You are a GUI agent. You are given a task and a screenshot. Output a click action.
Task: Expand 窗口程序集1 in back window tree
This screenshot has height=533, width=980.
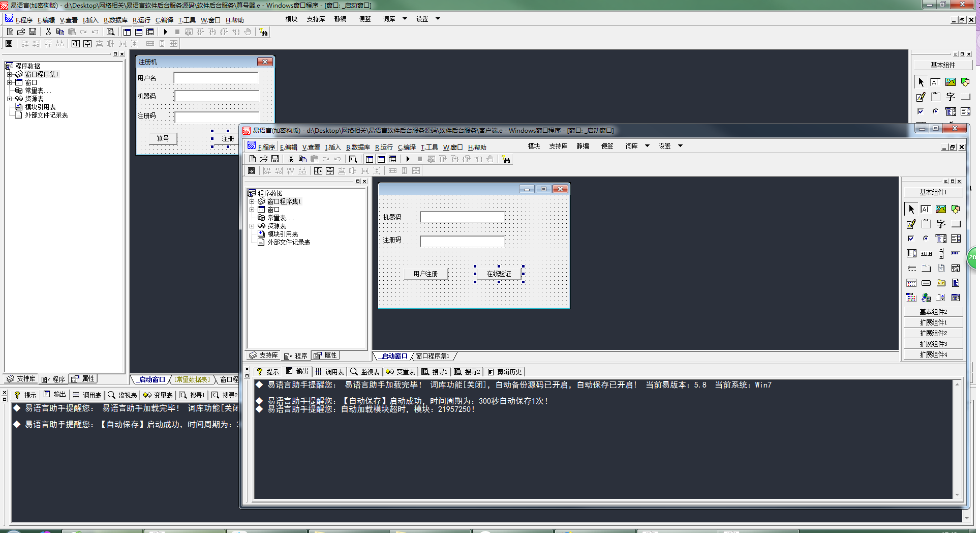point(9,74)
